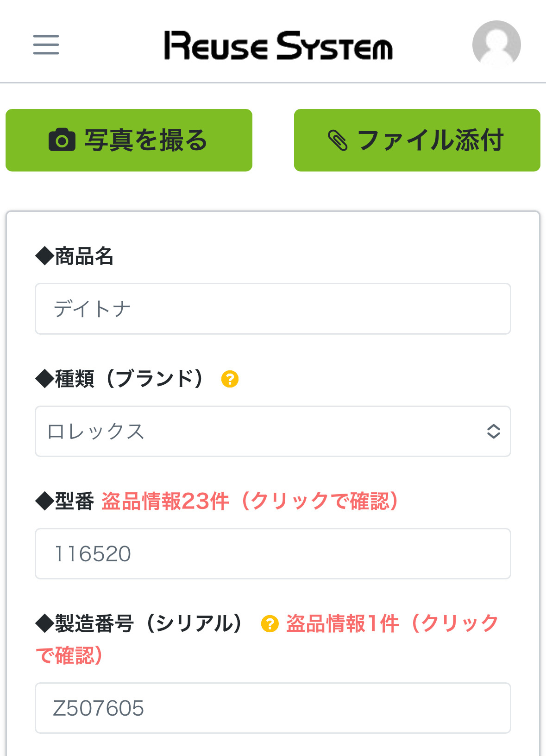Tap the camera icon on 写真を撮る

tap(62, 140)
